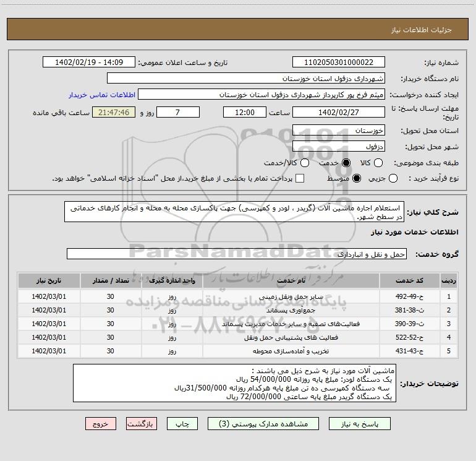
Task: Click service name تخریب و آماده‌سازی محوطه
Action: click(291, 351)
